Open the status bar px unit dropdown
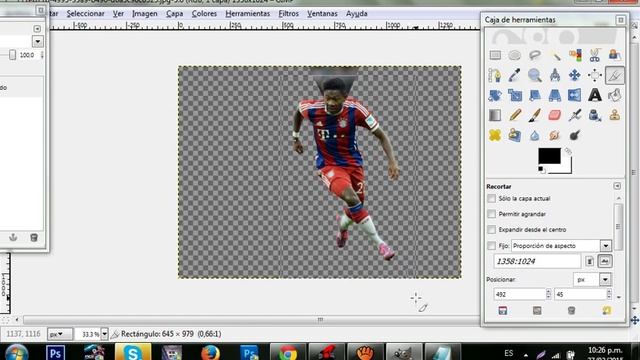 click(x=60, y=334)
